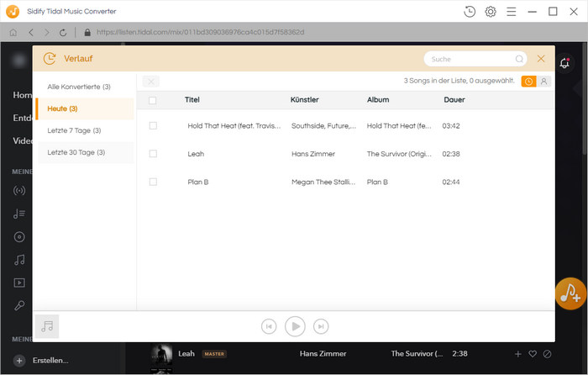Viewport: 588px width, 375px height.
Task: Click the Titel column header
Action: coord(192,99)
